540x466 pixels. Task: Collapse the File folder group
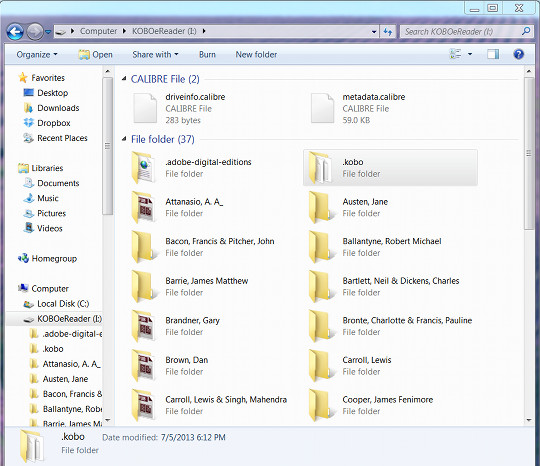pyautogui.click(x=124, y=139)
